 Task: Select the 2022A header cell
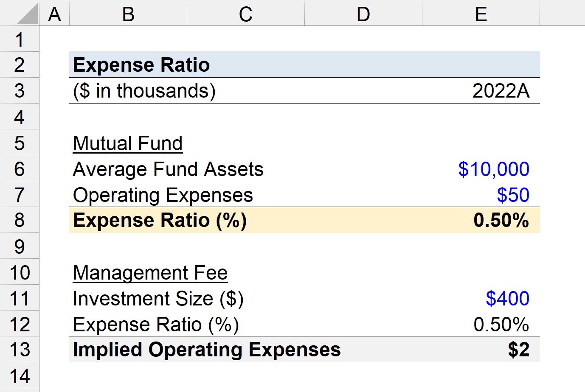[481, 90]
